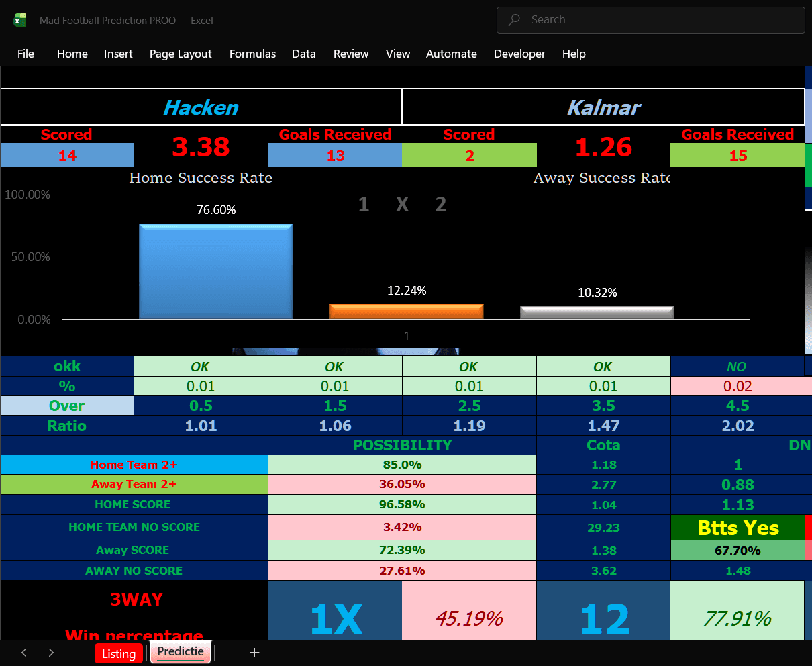Viewport: 812px width, 666px height.
Task: Select the orange draw bar 12.24%
Action: tap(407, 312)
